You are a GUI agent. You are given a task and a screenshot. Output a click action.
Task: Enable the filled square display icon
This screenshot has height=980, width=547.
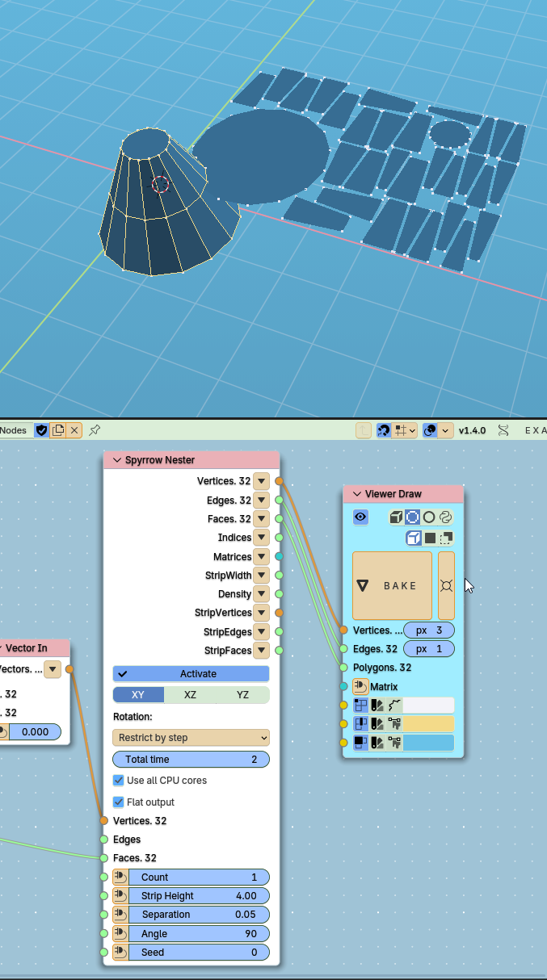click(x=430, y=538)
